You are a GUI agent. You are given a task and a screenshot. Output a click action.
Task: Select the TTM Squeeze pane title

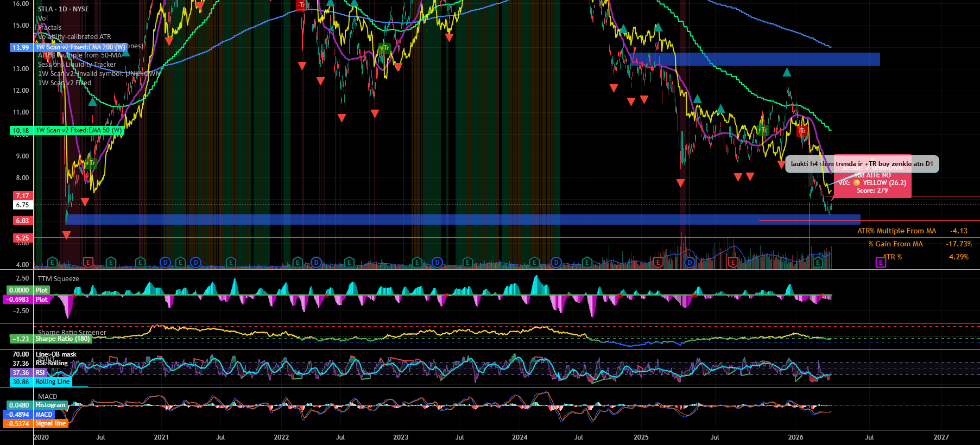pyautogui.click(x=58, y=278)
